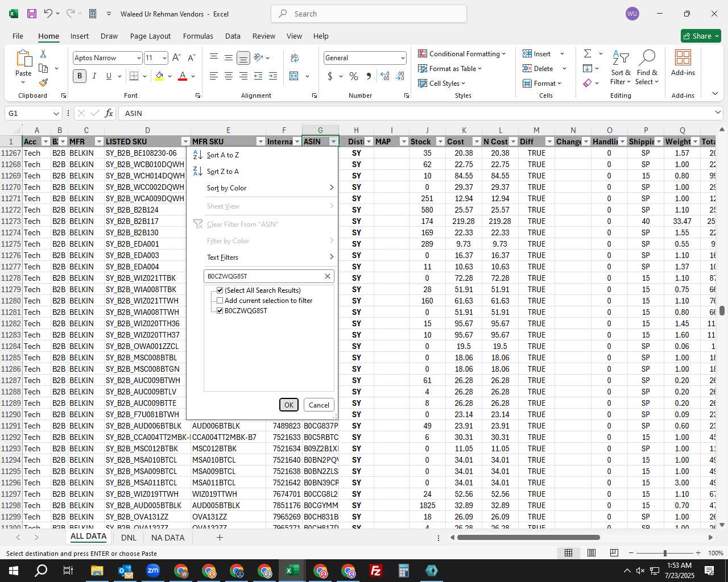Image resolution: width=728 pixels, height=582 pixels.
Task: Click Decrease Decimal icon
Action: [400, 76]
